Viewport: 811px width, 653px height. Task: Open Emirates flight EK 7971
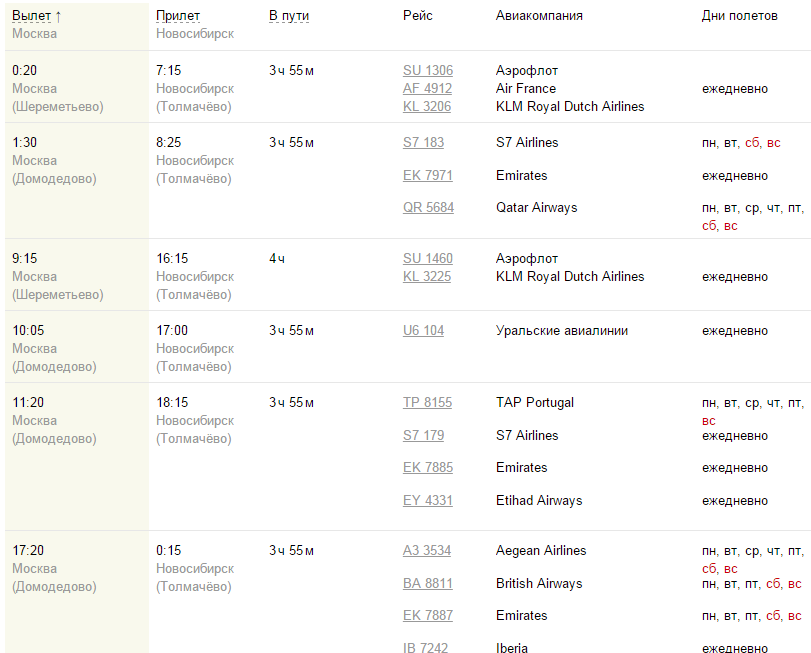pyautogui.click(x=427, y=176)
